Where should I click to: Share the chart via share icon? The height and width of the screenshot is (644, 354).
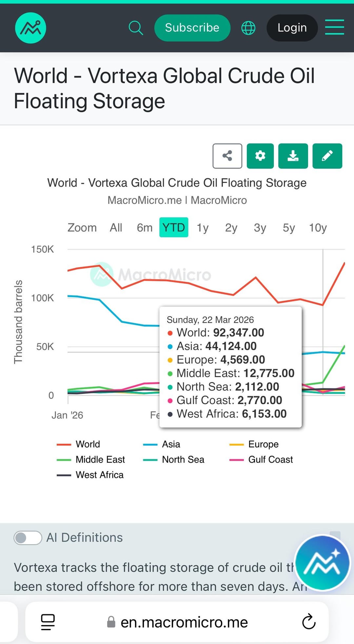(227, 156)
